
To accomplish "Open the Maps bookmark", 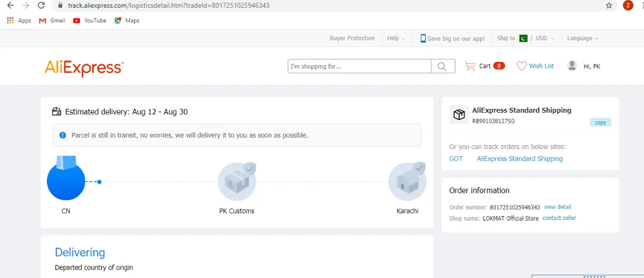I will coord(127,21).
